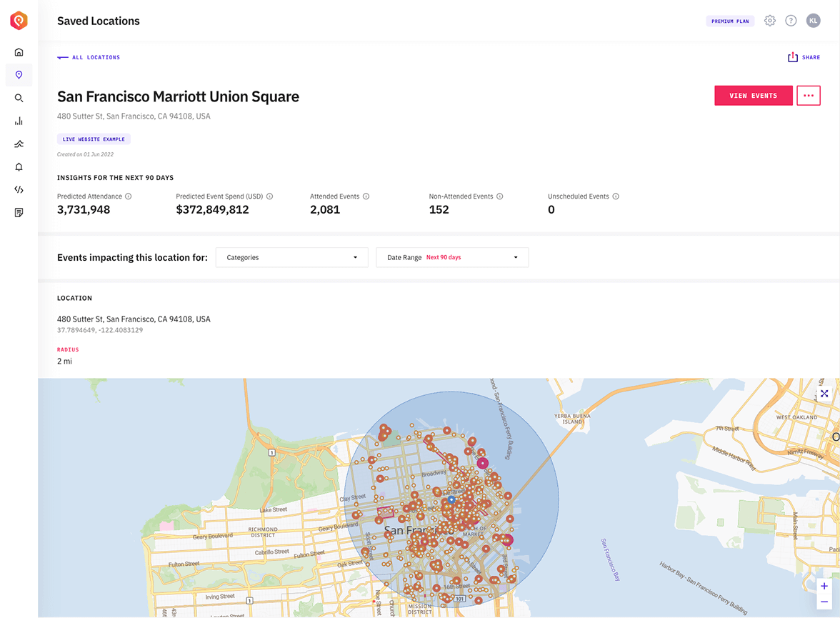Click the Live Website Example tag
The image size is (840, 618).
point(94,139)
